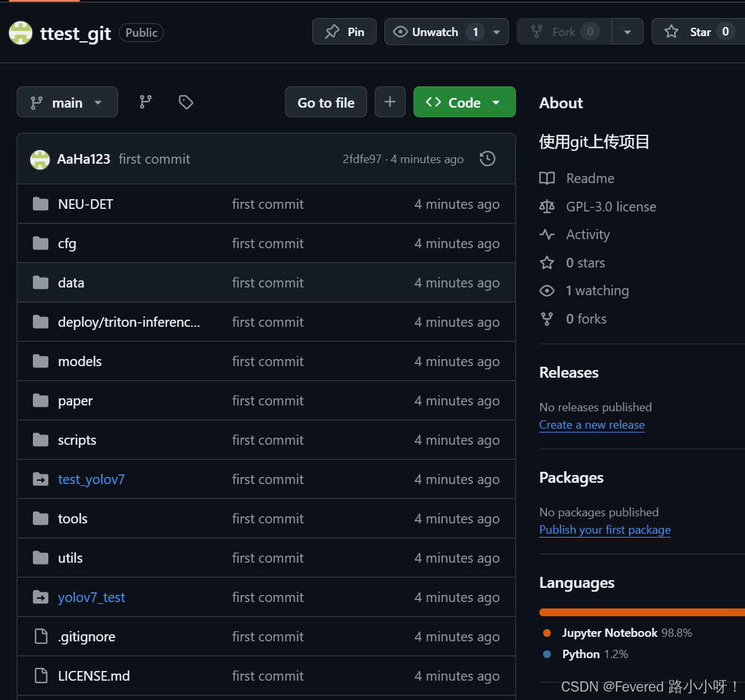This screenshot has width=745, height=700.
Task: Click the utils folder icon
Action: click(x=41, y=558)
